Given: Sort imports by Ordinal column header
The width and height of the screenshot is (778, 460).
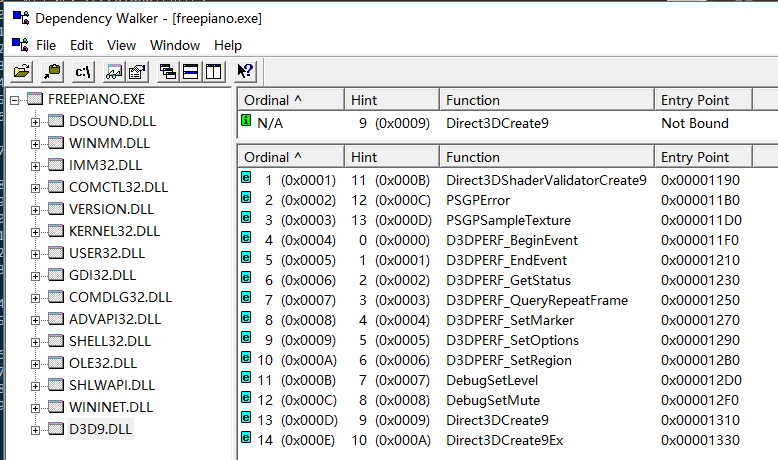Looking at the screenshot, I should (x=291, y=100).
